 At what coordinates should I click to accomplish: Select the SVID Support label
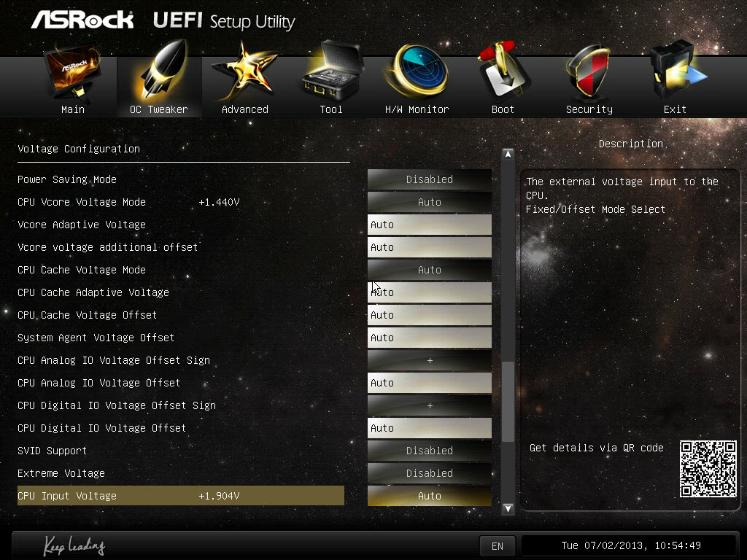[53, 451]
